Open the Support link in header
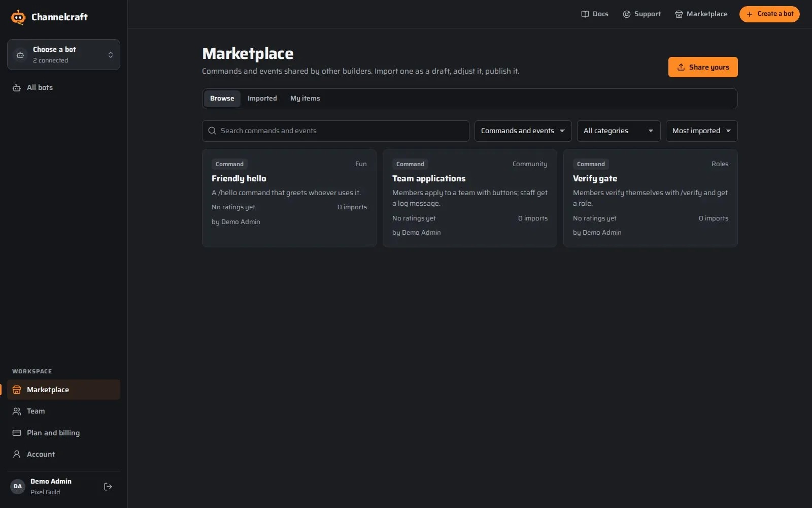The height and width of the screenshot is (508, 812). point(641,14)
